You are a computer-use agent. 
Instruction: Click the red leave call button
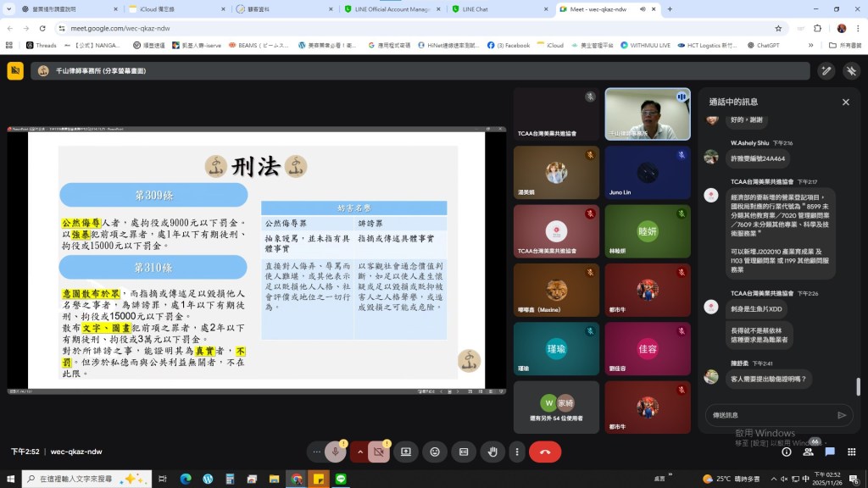click(544, 452)
